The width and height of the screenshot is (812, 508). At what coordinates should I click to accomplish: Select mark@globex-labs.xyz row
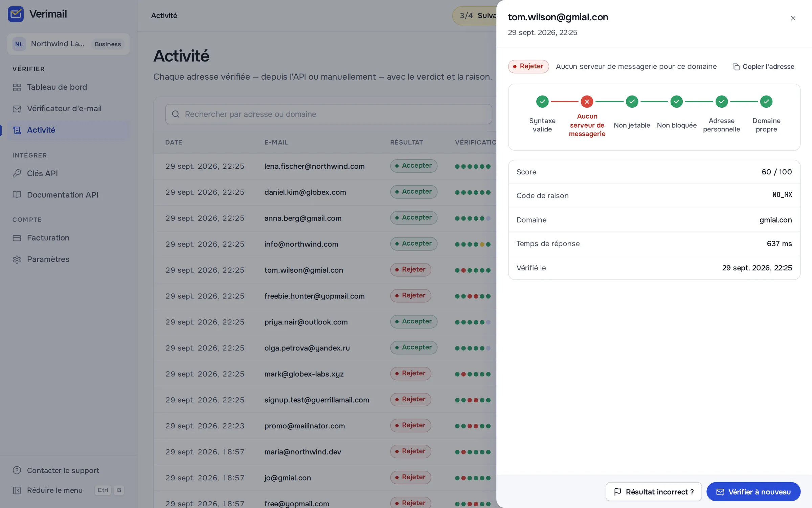[x=325, y=374]
